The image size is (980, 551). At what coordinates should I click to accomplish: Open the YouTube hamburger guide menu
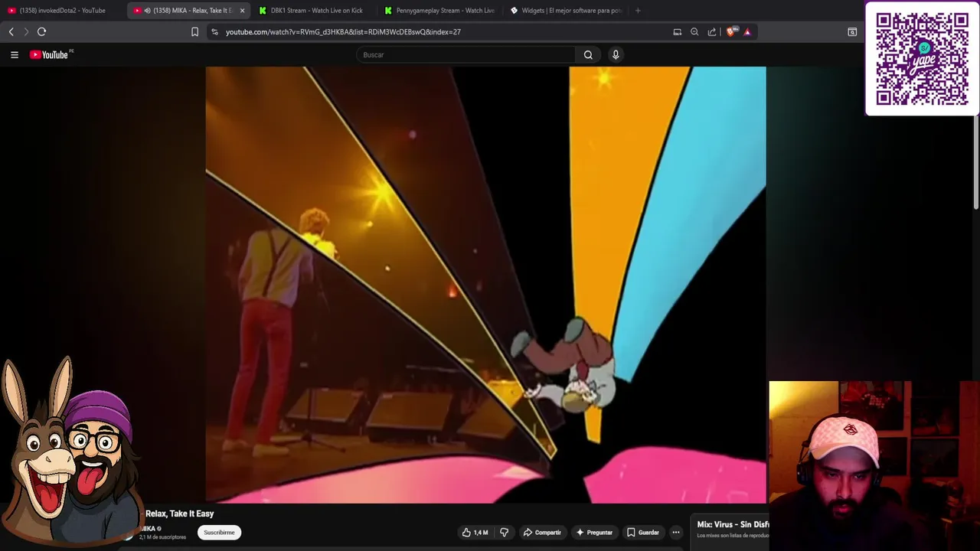(x=14, y=54)
